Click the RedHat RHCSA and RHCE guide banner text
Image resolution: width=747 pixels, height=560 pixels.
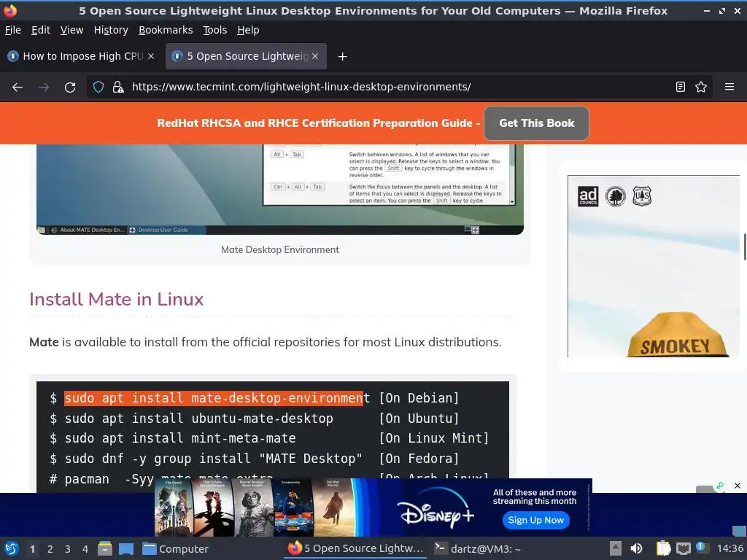tap(318, 123)
